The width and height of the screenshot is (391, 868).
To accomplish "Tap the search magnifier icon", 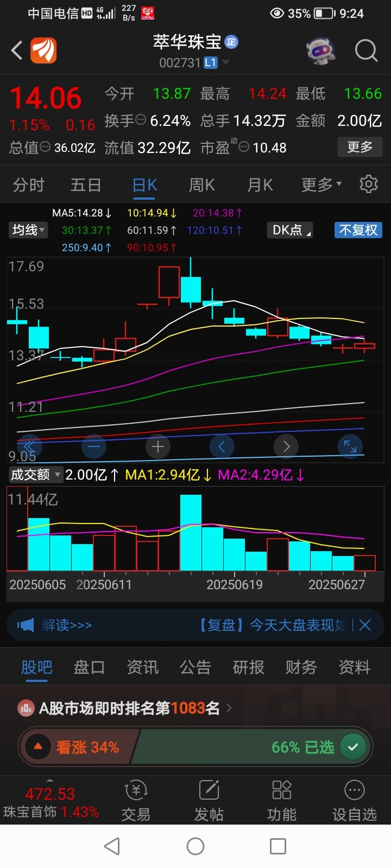I will (366, 50).
